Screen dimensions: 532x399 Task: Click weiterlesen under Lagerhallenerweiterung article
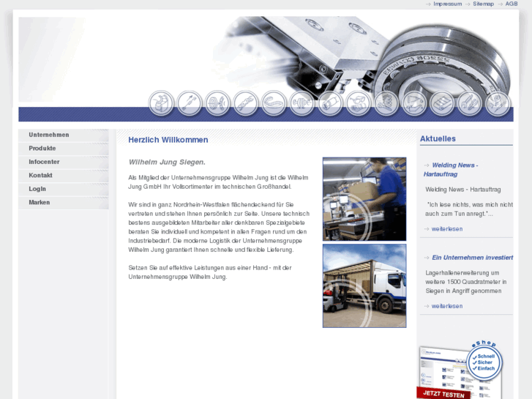click(x=447, y=306)
